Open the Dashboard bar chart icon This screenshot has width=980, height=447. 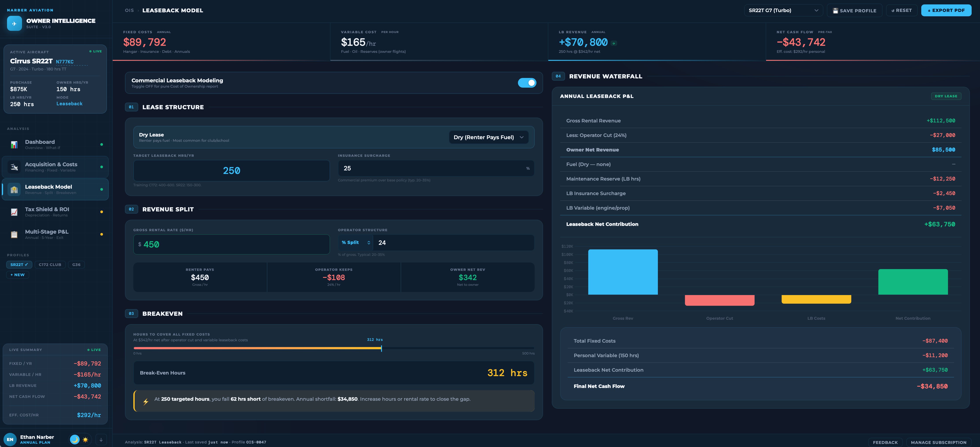point(14,145)
